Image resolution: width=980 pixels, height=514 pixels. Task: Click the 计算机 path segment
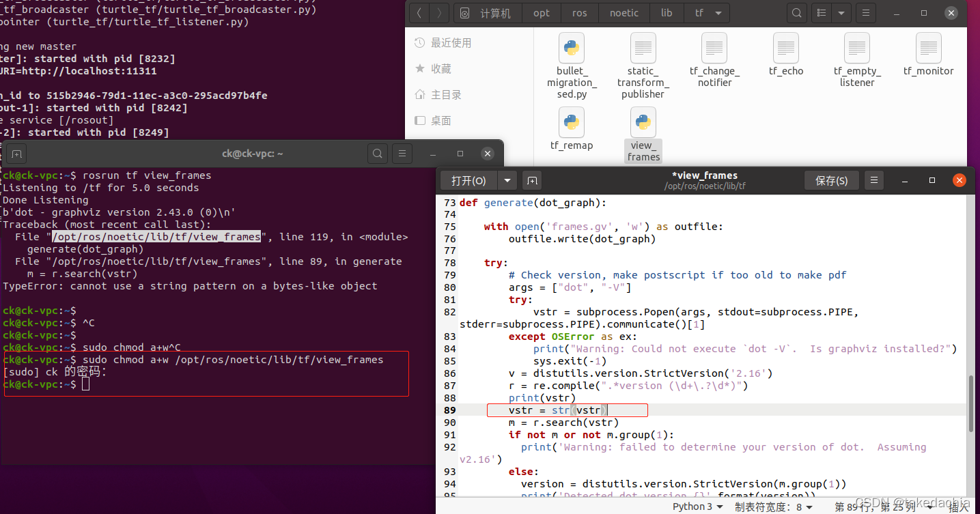click(x=488, y=13)
